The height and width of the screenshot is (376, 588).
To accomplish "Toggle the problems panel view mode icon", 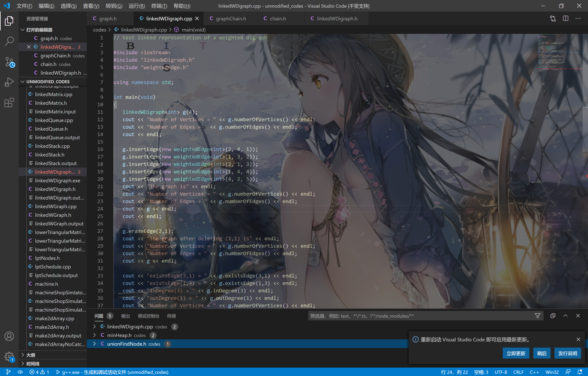I will pos(553,316).
